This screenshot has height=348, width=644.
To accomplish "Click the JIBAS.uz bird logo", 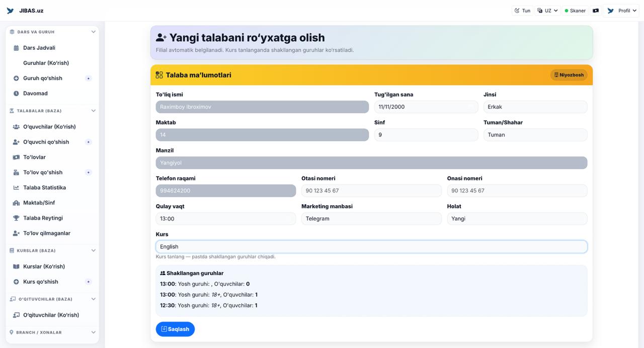I will coord(10,11).
